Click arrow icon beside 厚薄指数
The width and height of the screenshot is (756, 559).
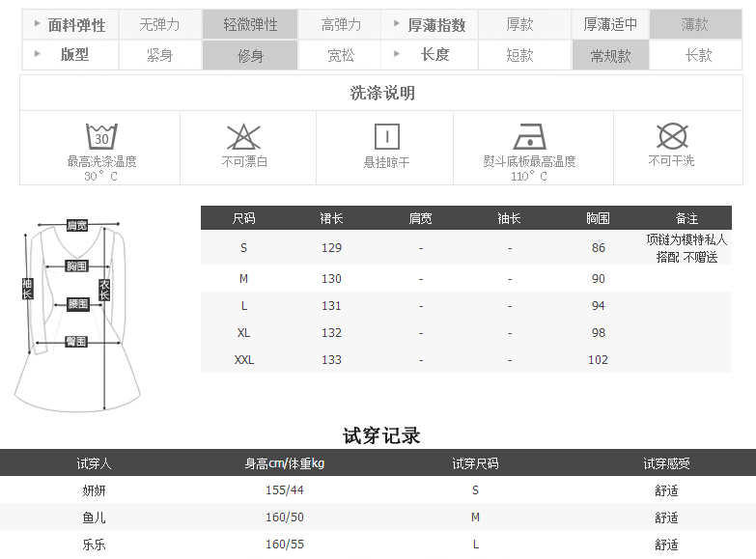pos(396,22)
